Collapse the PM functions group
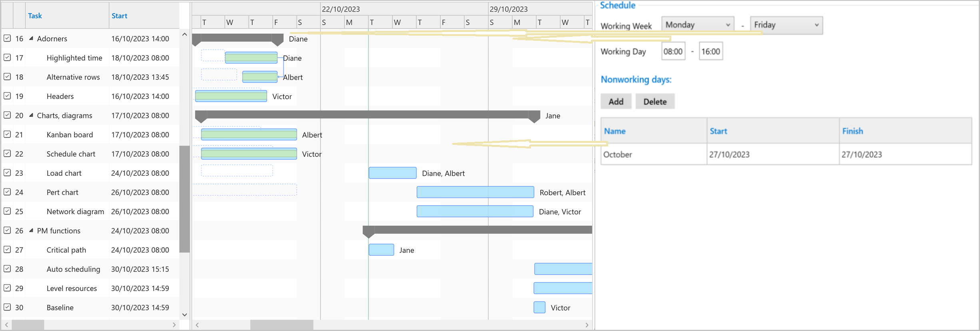This screenshot has width=980, height=331. point(31,231)
